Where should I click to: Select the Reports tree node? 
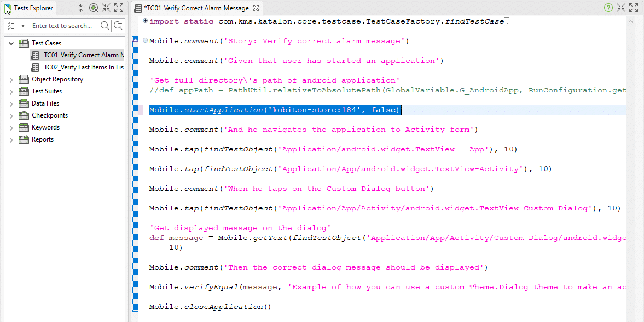(43, 139)
